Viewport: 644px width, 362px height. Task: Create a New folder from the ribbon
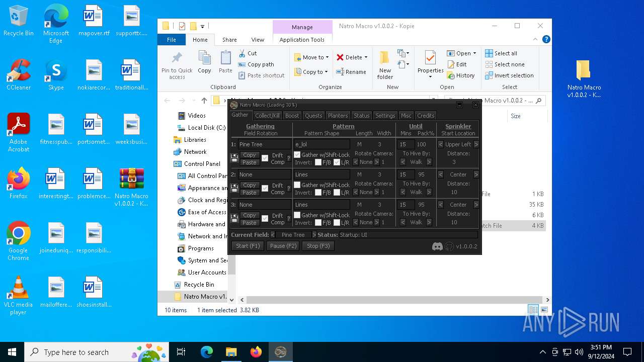(x=385, y=65)
